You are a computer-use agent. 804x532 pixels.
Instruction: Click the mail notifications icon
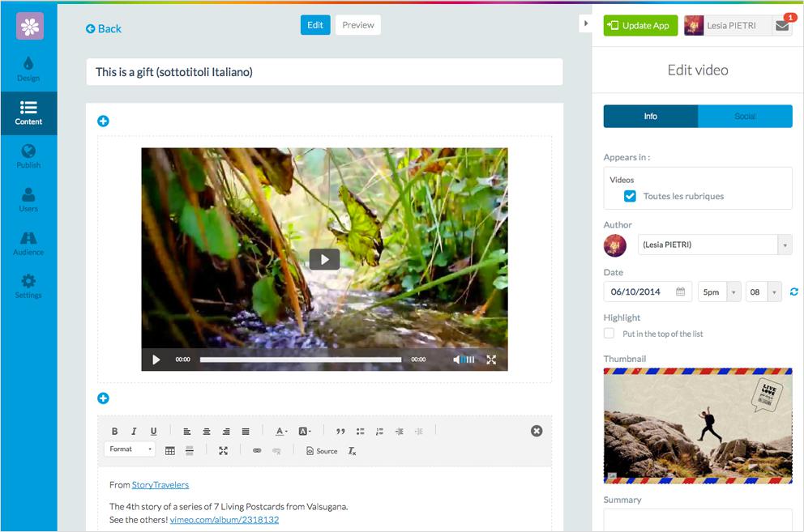click(x=781, y=26)
